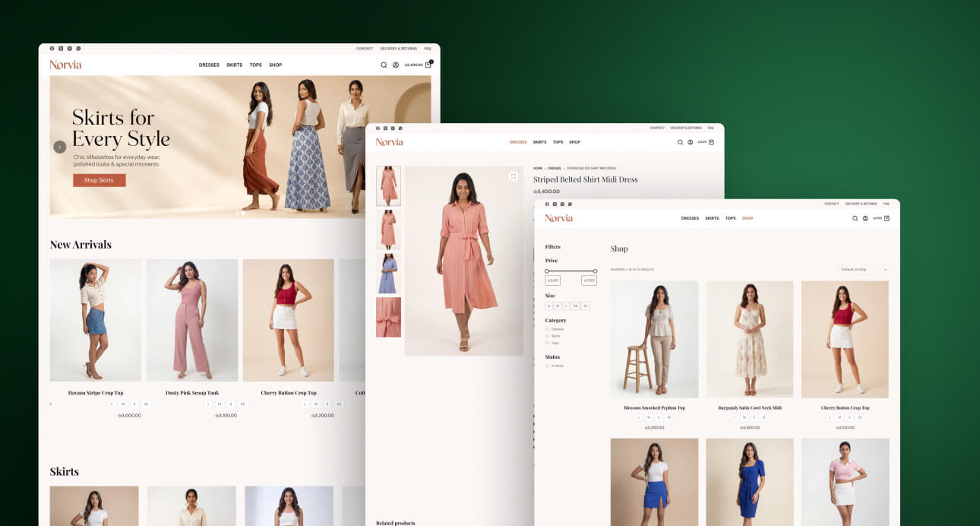Open the Cherry Button Crop Top in shop window

coord(845,340)
